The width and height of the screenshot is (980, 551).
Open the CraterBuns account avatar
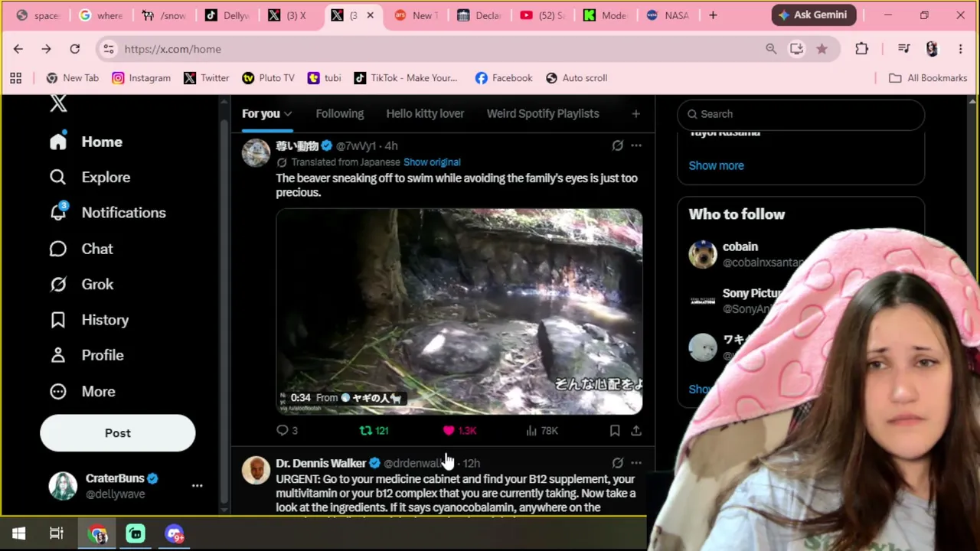click(64, 486)
